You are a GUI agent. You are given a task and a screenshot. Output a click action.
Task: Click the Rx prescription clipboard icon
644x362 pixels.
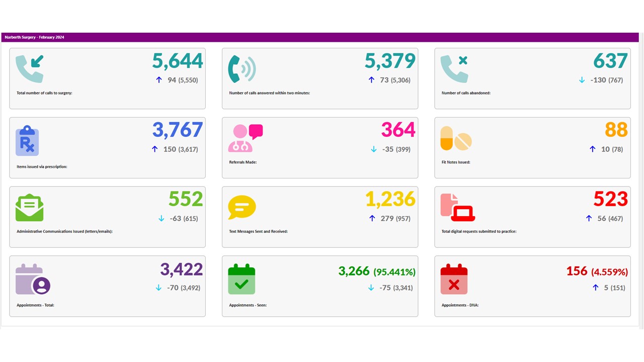click(27, 140)
